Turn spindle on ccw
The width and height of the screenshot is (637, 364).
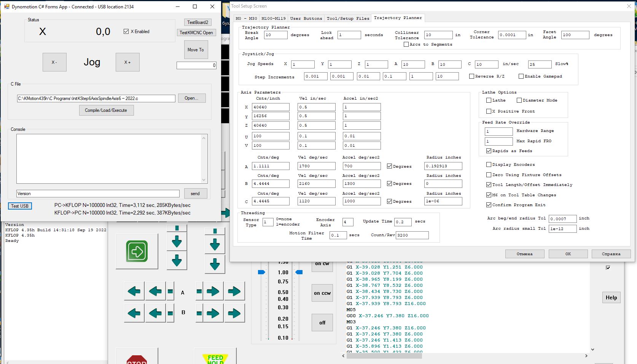click(x=322, y=293)
